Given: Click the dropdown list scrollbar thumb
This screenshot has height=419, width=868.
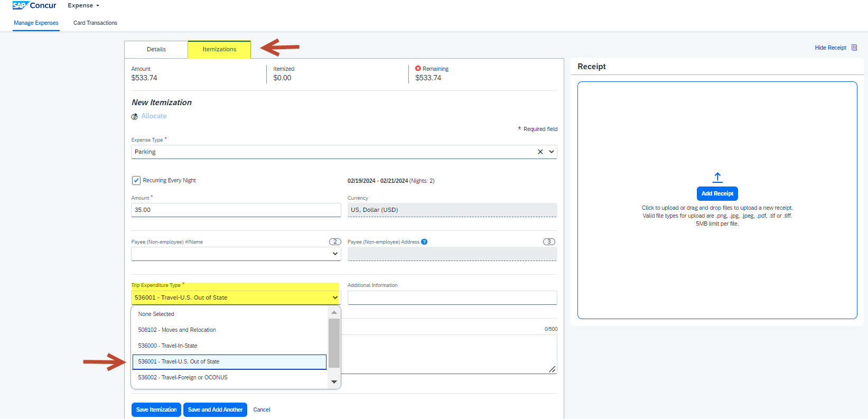Looking at the screenshot, I should click(334, 343).
